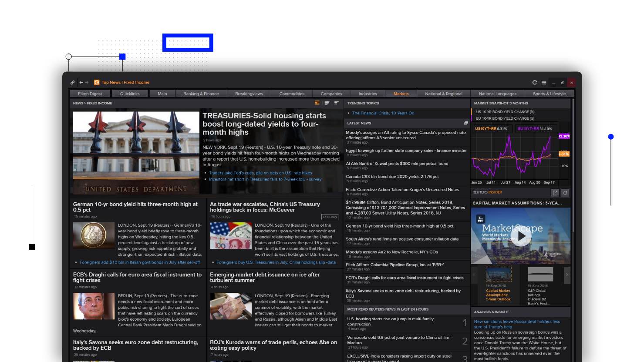This screenshot has height=362, width=644.
Task: Switch to headline-with-image view icon
Action: [317, 103]
